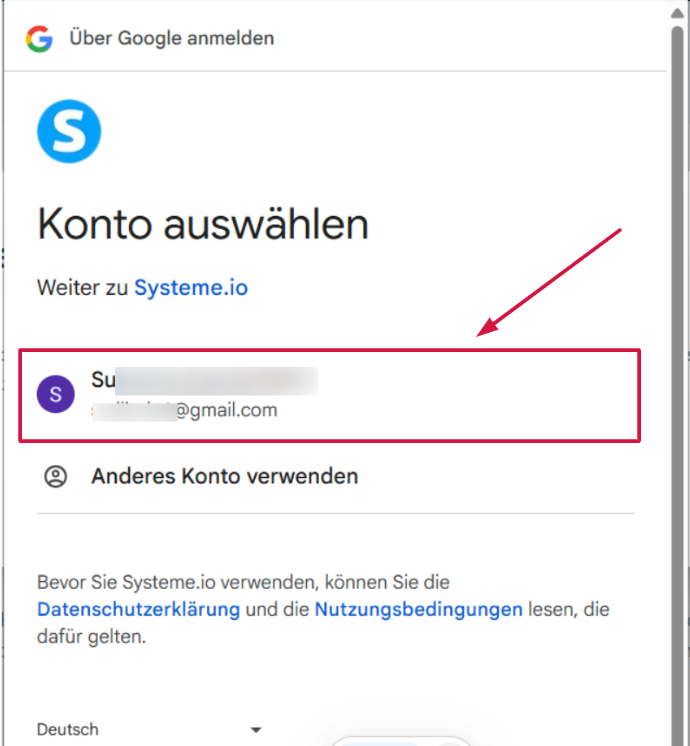Click the partially visible button at bottom
The image size is (690, 746).
click(401, 741)
